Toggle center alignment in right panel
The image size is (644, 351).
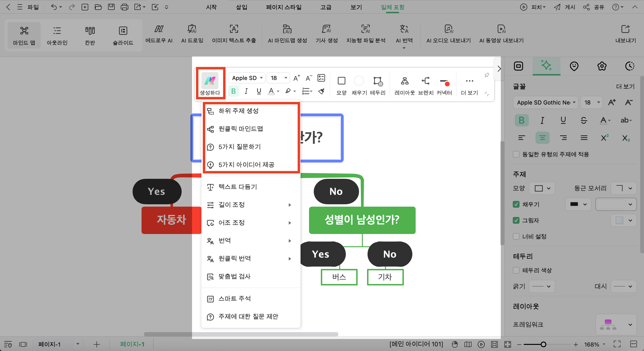tap(542, 138)
